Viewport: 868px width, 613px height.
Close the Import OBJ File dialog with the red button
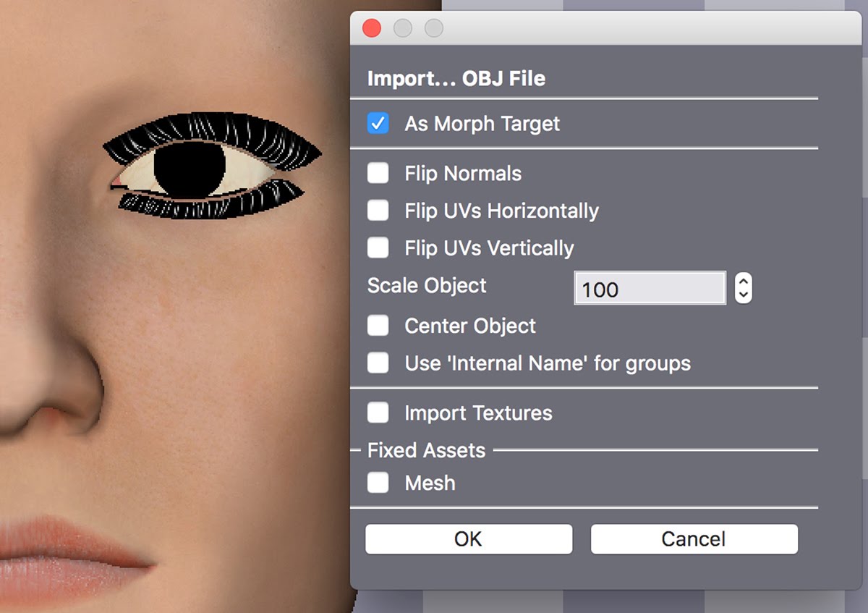372,28
